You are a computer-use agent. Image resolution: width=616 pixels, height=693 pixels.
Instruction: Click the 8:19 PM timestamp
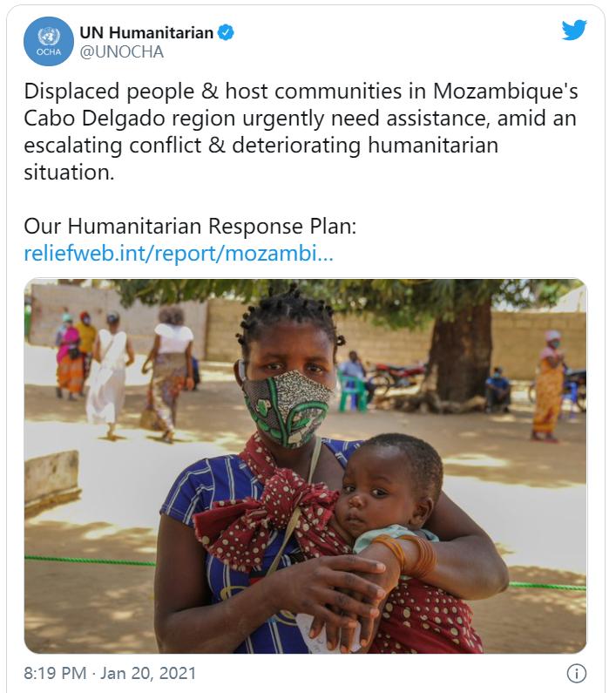point(55,674)
